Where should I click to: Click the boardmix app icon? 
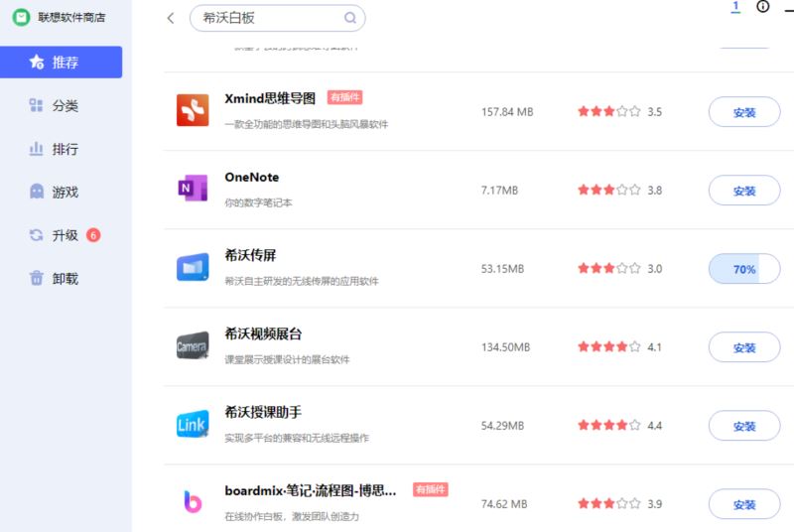point(193,502)
